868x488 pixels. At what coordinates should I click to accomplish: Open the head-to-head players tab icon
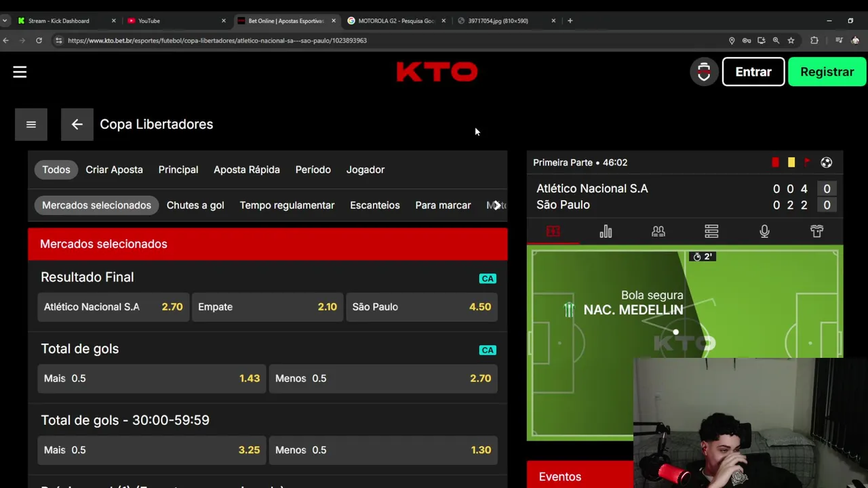pyautogui.click(x=658, y=232)
